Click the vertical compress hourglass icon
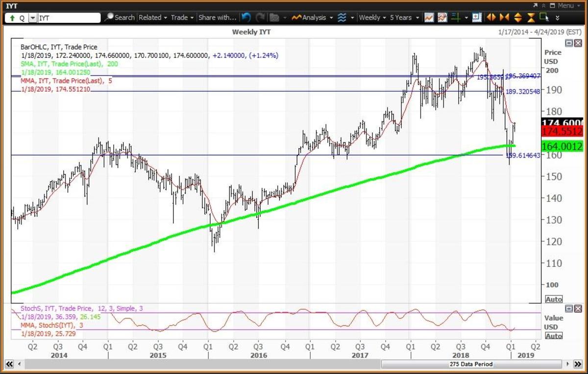The image size is (588, 374). (531, 18)
